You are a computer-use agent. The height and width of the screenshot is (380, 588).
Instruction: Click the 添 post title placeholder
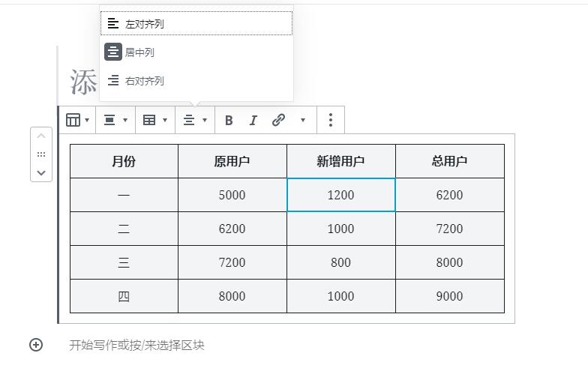tap(83, 82)
